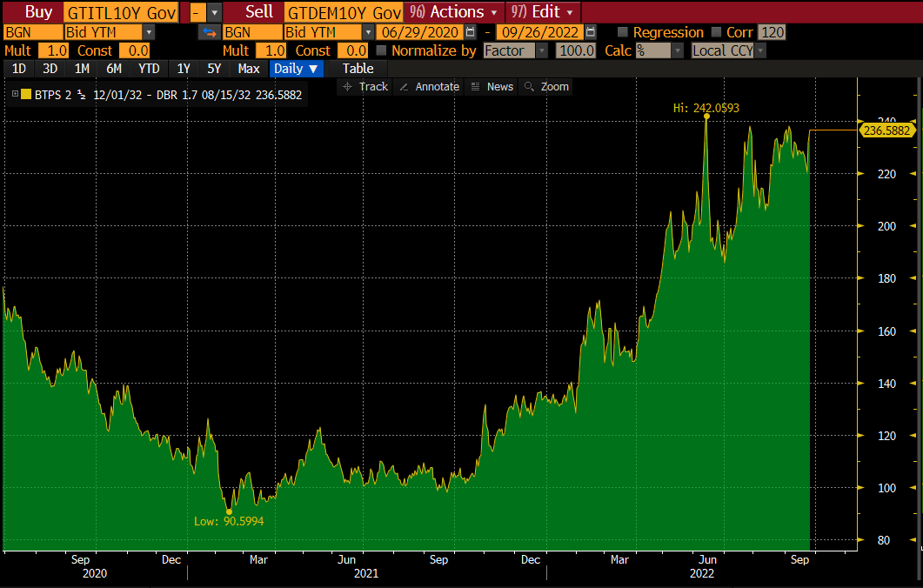Viewport: 923px width, 588px height.
Task: Open the Daily periodicity dropdown
Action: point(296,69)
